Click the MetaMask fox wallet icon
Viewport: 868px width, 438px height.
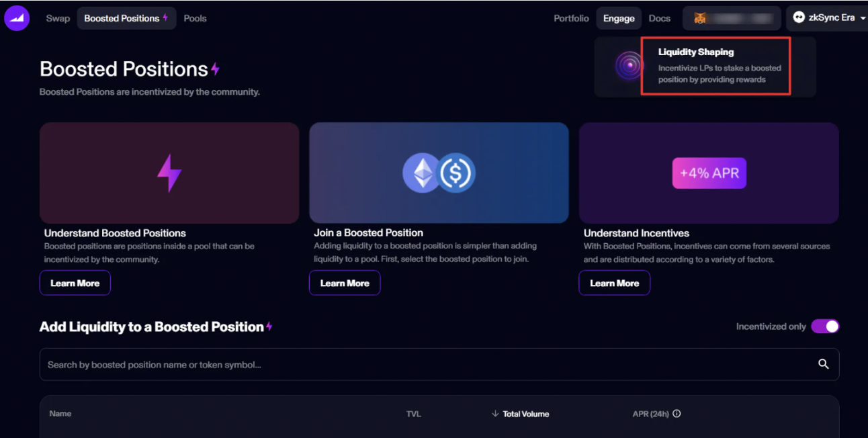pyautogui.click(x=700, y=18)
